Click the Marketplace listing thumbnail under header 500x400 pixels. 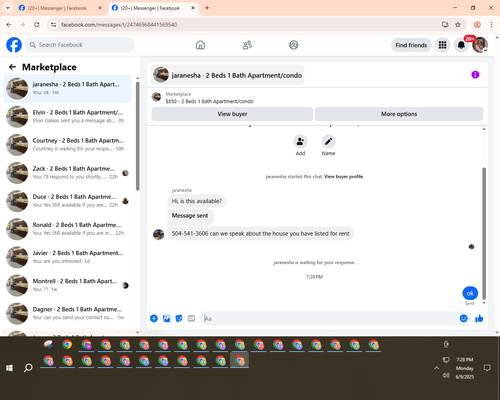click(x=156, y=97)
